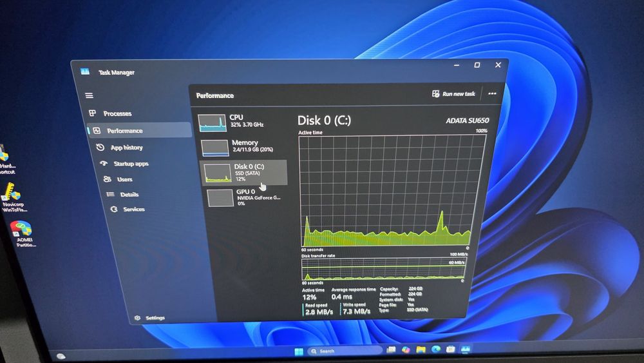The height and width of the screenshot is (363, 644).
Task: Click the Disk 0 active time graph
Action: pyautogui.click(x=392, y=191)
